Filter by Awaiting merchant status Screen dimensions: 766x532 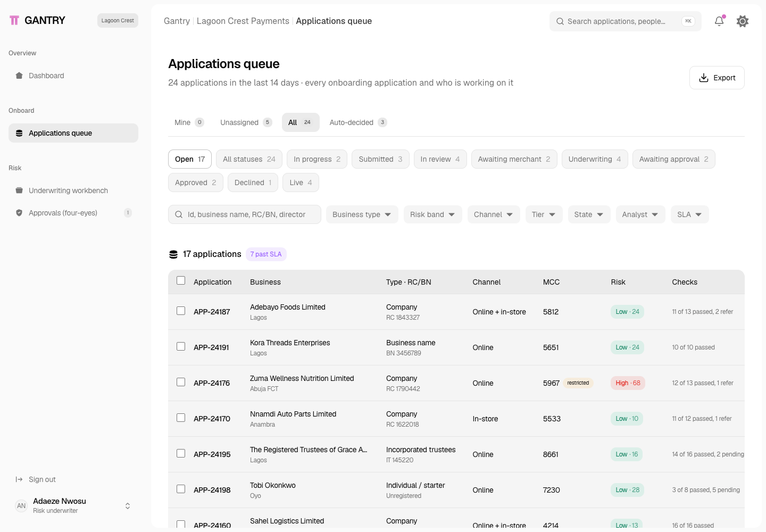pos(514,159)
